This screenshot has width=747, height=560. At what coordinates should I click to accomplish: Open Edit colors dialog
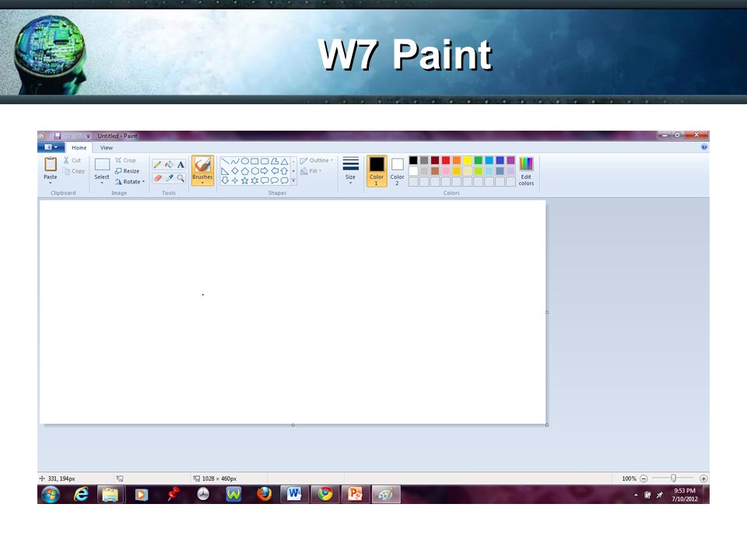tap(527, 170)
